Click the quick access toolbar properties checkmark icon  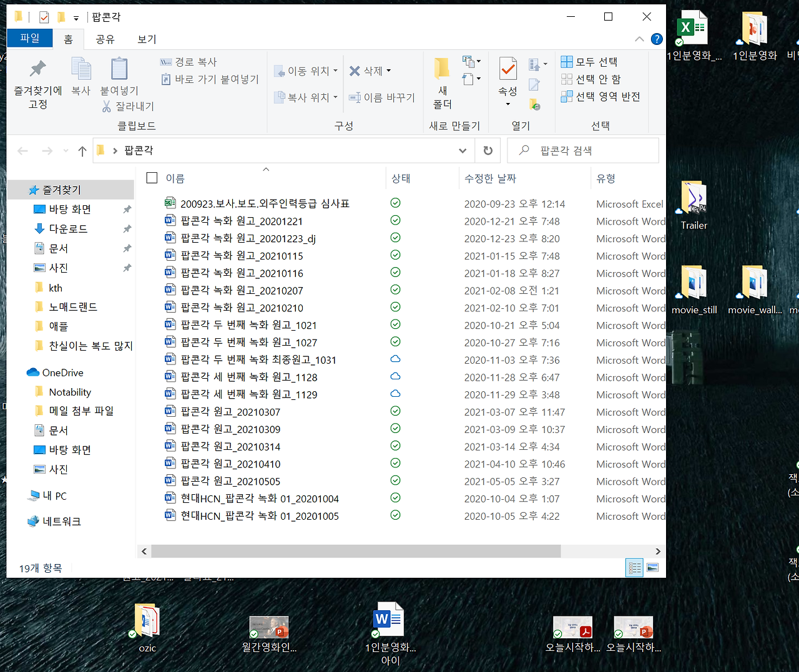pyautogui.click(x=44, y=17)
